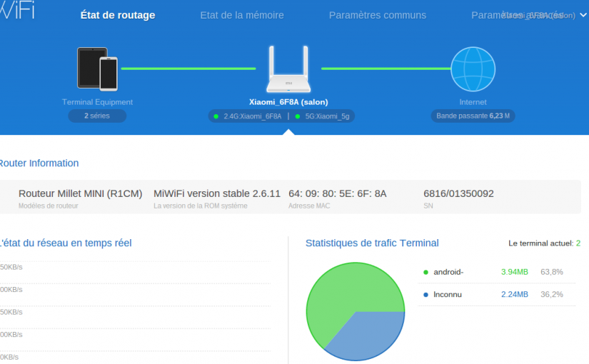This screenshot has height=364, width=589.
Task: Click the 3.94MB traffic value
Action: (x=515, y=272)
